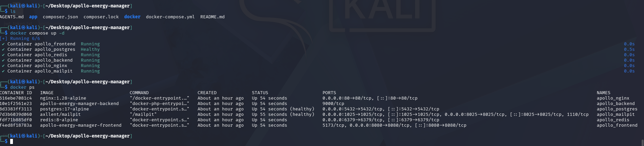Click the apollo-energy-manager-frontend image name
The width and height of the screenshot is (644, 146).
81,125
